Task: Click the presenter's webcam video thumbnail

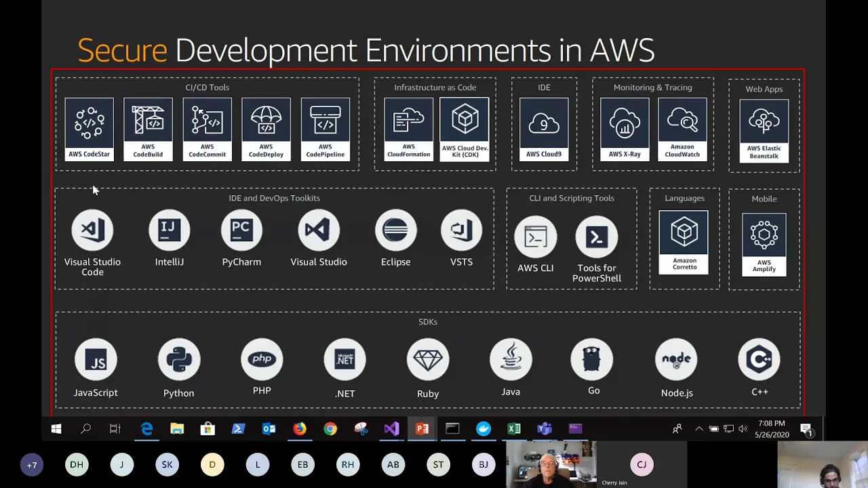Action: [551, 465]
